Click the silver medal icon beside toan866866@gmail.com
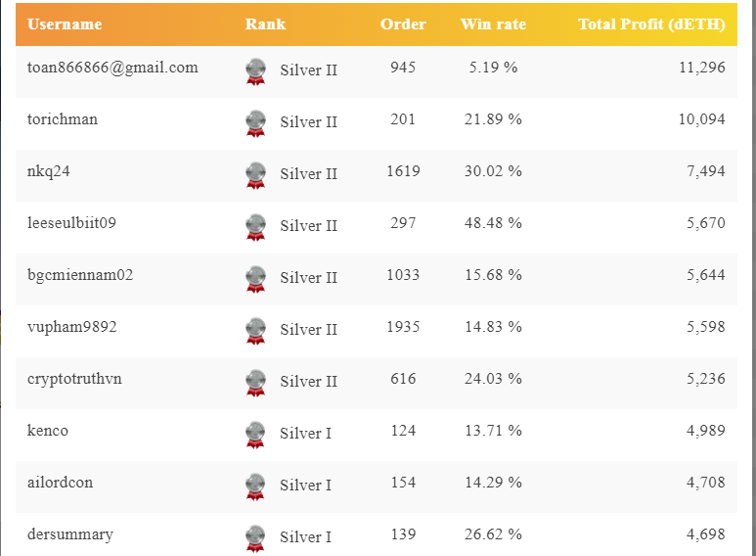 [255, 70]
